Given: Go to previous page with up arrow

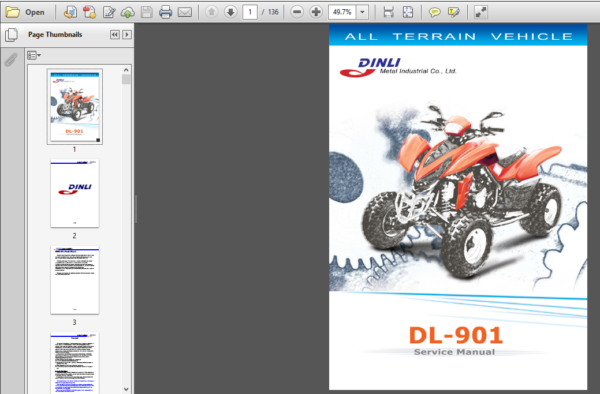Looking at the screenshot, I should click(x=211, y=12).
